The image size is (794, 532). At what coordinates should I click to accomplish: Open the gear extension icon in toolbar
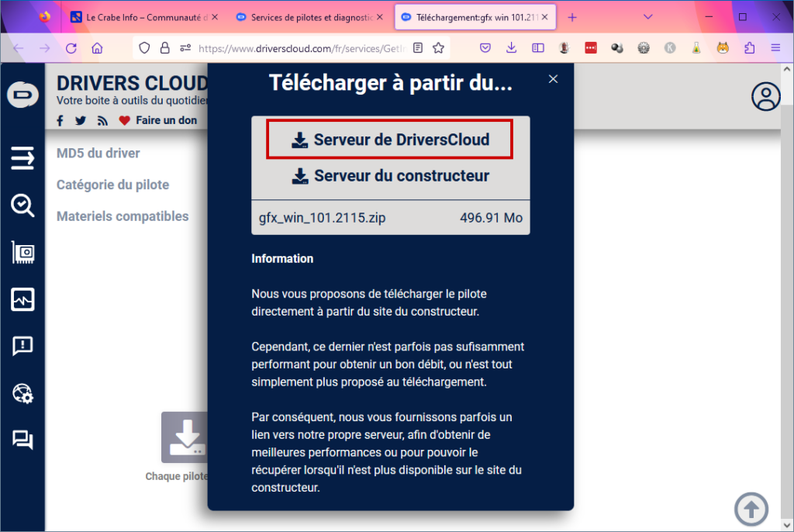pyautogui.click(x=644, y=48)
